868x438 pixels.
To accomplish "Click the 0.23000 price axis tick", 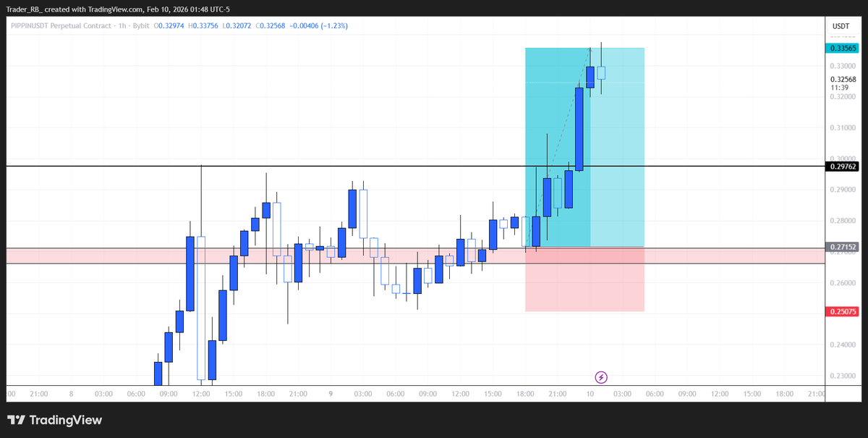I will (843, 376).
